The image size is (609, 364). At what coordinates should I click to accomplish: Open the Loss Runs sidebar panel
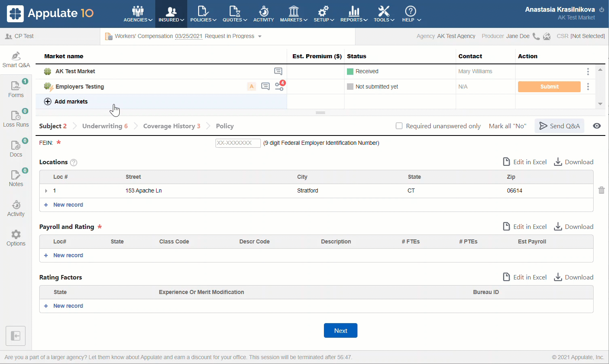point(16,119)
